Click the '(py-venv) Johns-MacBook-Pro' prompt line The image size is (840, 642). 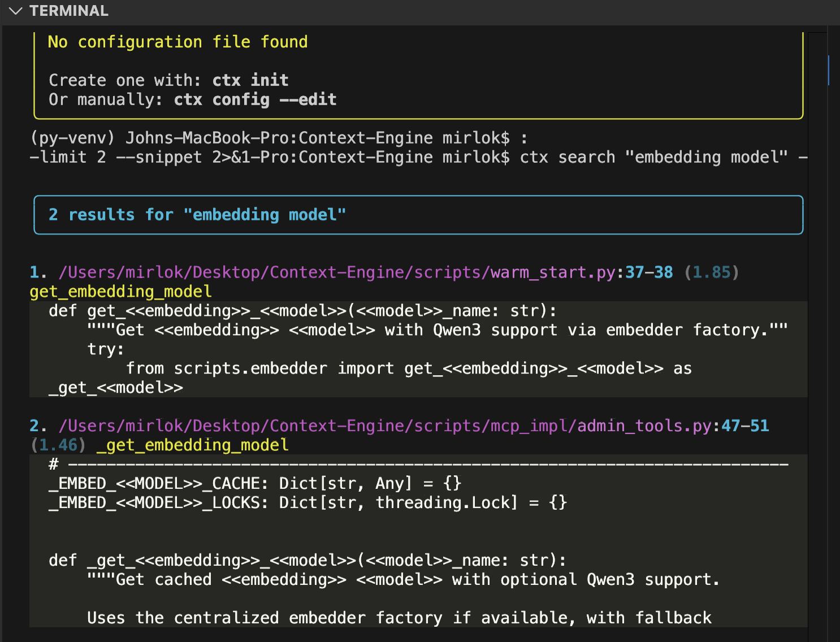pyautogui.click(x=279, y=138)
